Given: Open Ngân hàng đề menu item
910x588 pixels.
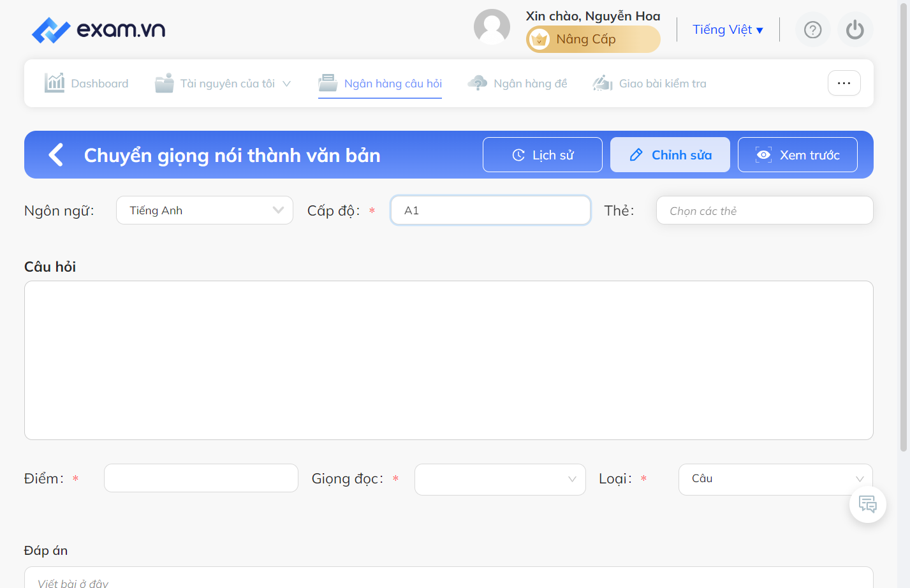Looking at the screenshot, I should [x=517, y=84].
